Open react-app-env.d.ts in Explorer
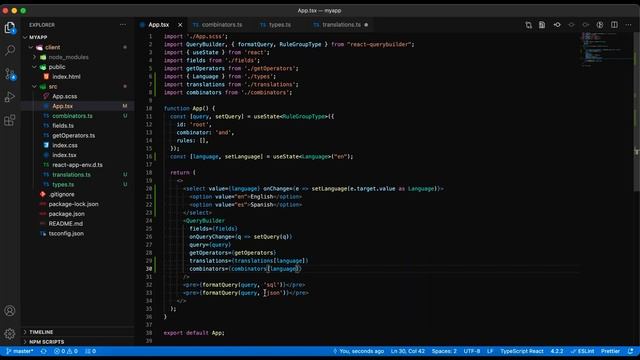This screenshot has width=640, height=360. click(x=78, y=165)
